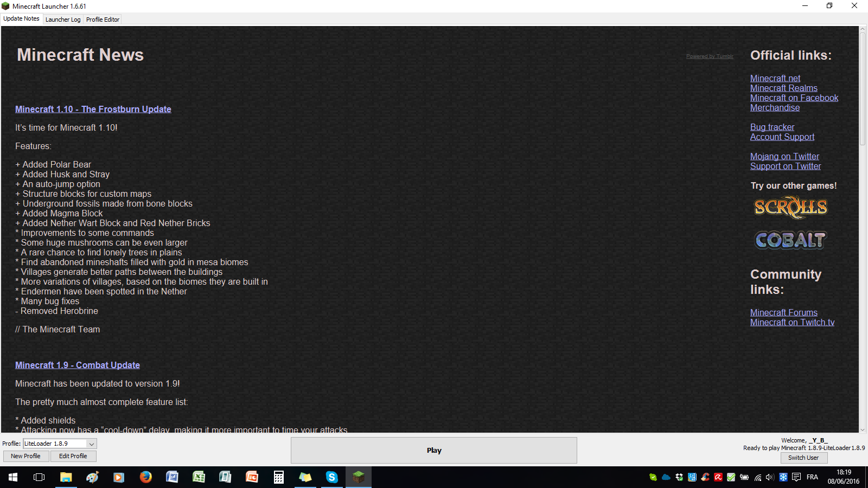Open the snowflake tray icon
This screenshot has height=488, width=868.
pyautogui.click(x=783, y=477)
